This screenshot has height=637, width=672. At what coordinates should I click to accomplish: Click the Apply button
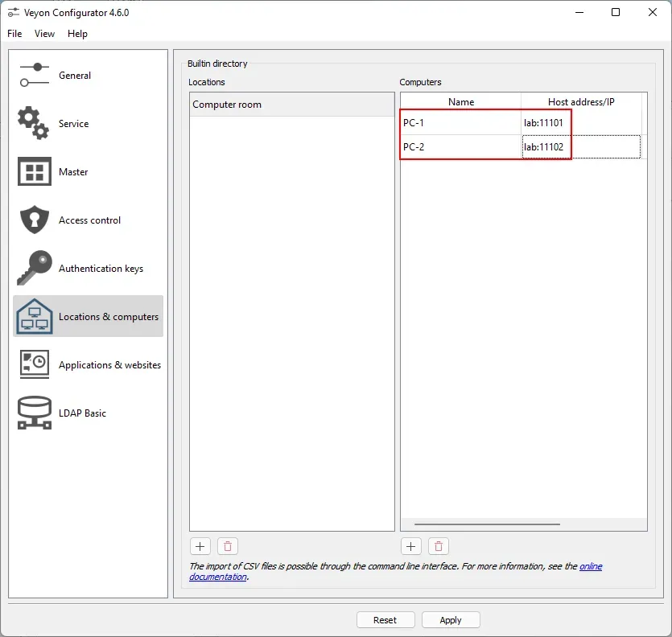pos(451,620)
